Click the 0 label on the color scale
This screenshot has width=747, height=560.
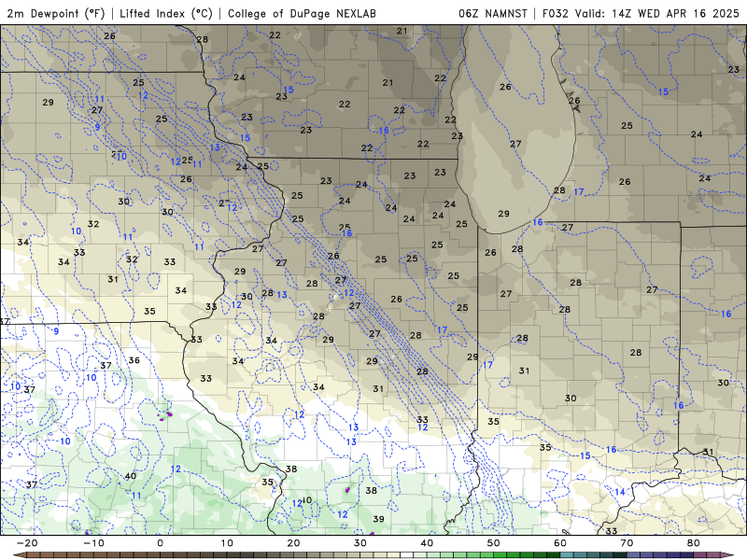coord(160,543)
